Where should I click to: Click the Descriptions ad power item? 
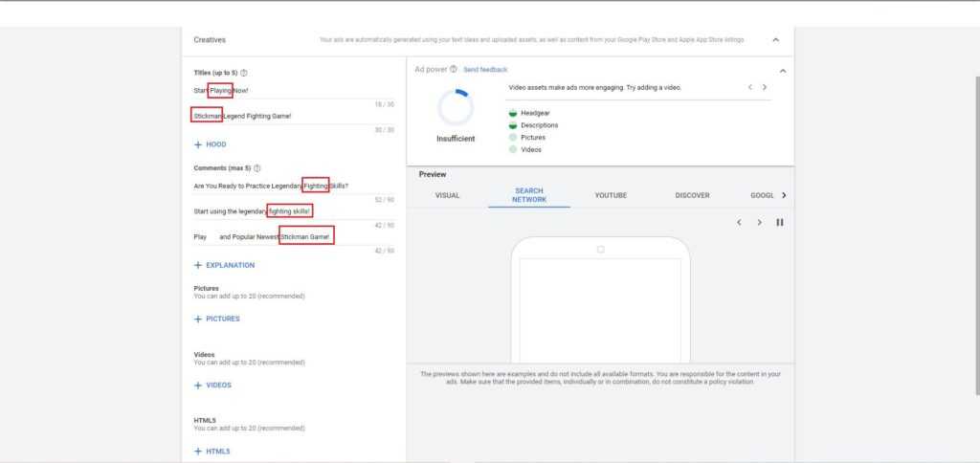click(x=533, y=125)
